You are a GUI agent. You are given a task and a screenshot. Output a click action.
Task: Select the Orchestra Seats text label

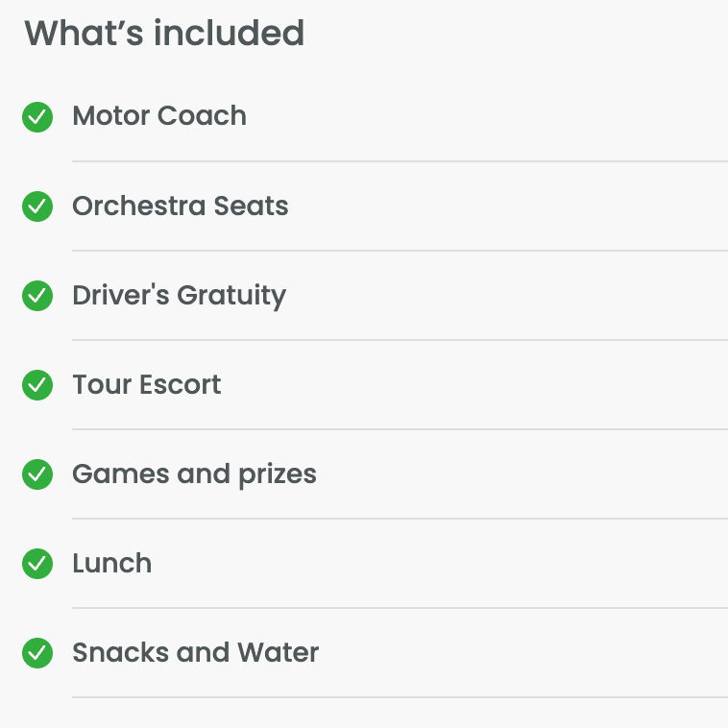pos(181,206)
